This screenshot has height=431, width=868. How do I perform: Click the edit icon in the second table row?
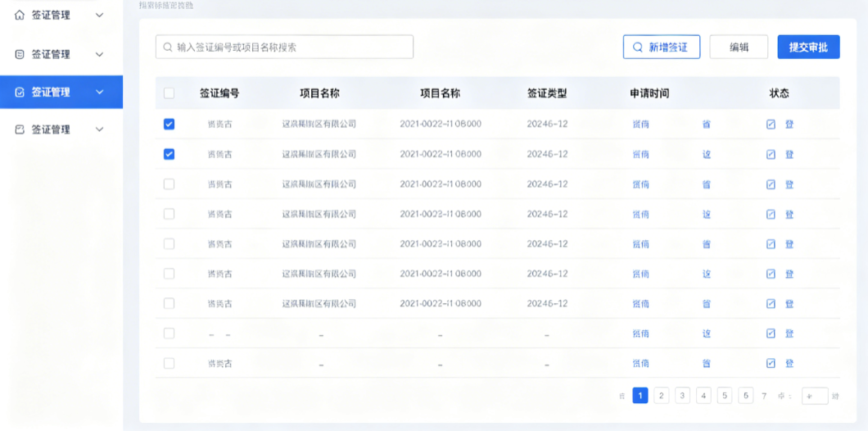tap(771, 154)
